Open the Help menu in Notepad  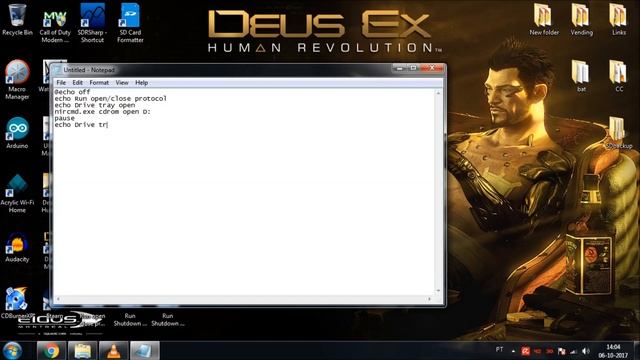point(142,82)
